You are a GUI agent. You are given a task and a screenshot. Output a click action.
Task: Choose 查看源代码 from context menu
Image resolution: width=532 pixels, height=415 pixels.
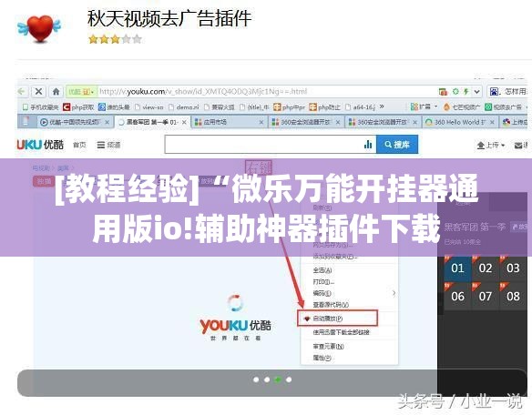coord(331,305)
